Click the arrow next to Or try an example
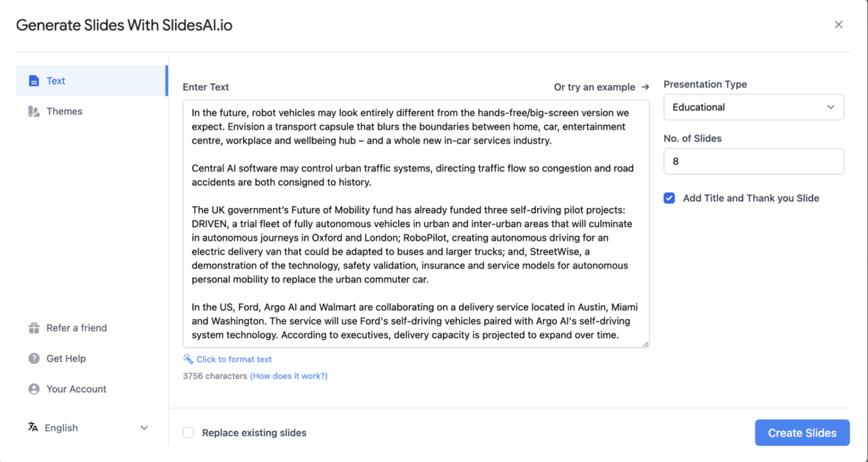 tap(645, 87)
